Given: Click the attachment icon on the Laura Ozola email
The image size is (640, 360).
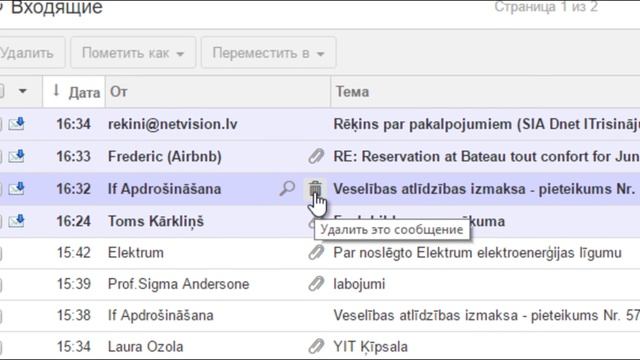Looking at the screenshot, I should (x=316, y=347).
